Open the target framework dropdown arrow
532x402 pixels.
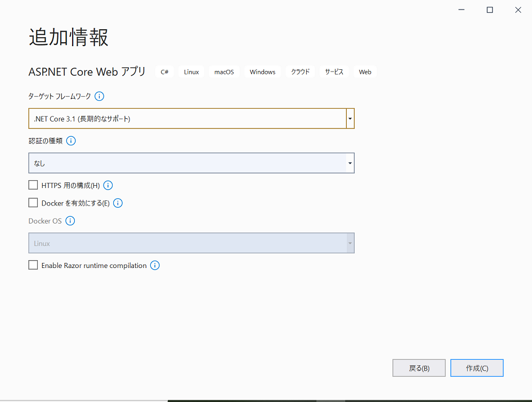(350, 118)
